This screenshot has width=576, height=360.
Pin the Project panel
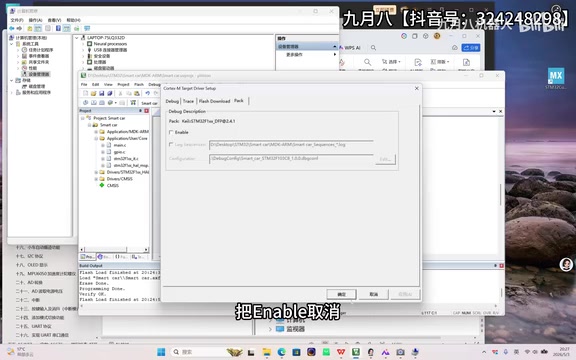[140, 111]
